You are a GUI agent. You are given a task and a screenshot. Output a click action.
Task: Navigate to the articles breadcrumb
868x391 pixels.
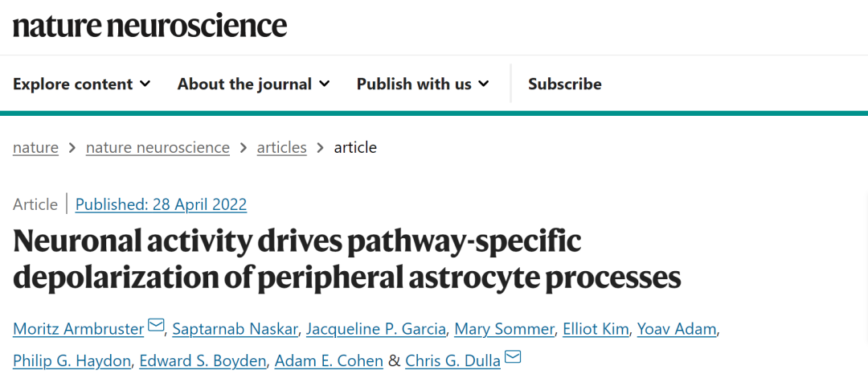[x=282, y=148]
